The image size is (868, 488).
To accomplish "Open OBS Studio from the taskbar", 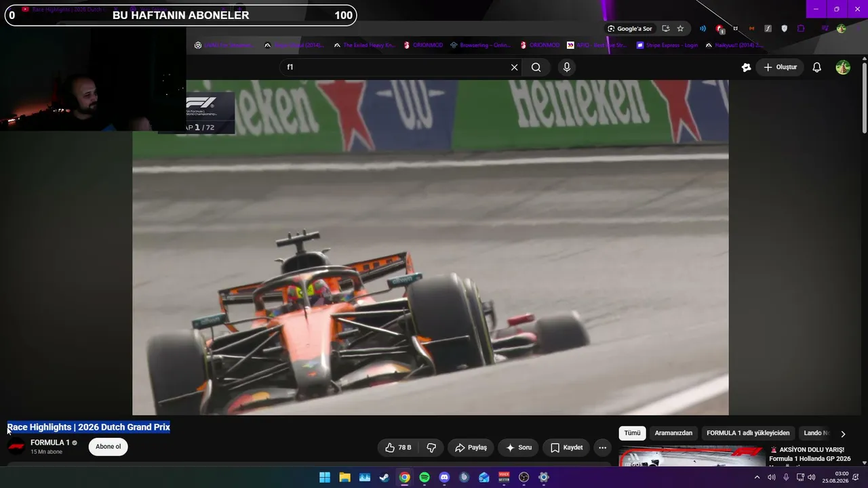I will 524,477.
